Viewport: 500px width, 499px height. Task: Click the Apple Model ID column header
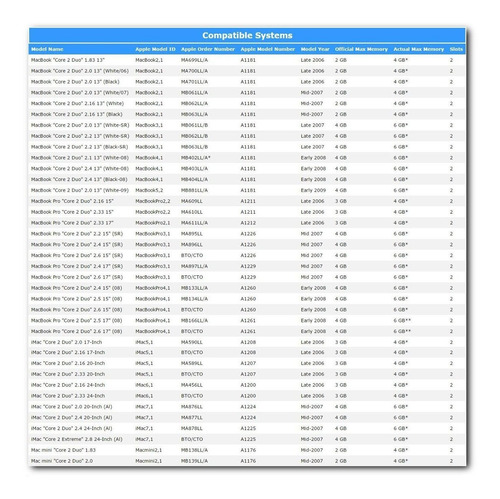[x=155, y=49]
